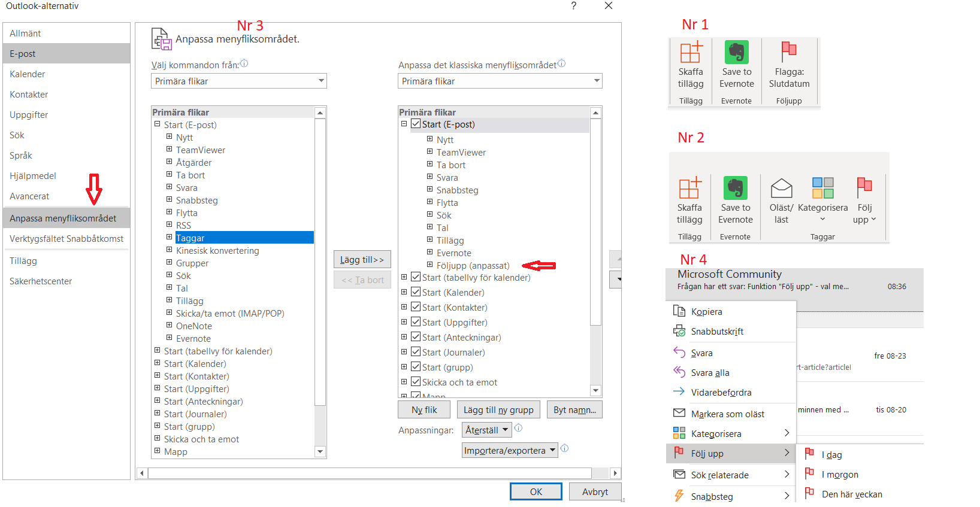Click Ny flik button

click(x=424, y=409)
